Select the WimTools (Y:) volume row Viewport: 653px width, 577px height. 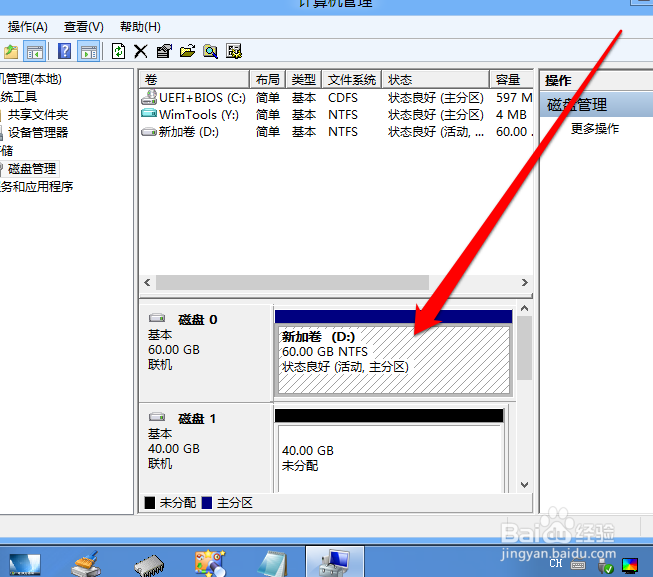(336, 115)
